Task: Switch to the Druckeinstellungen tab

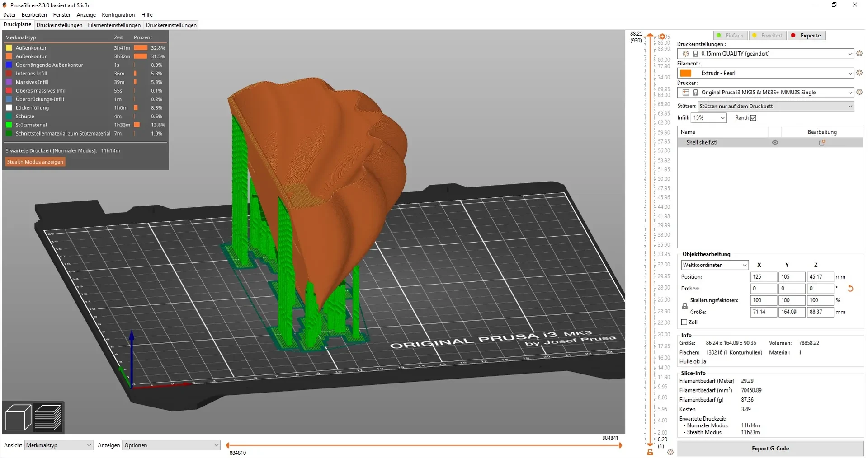Action: click(x=60, y=25)
